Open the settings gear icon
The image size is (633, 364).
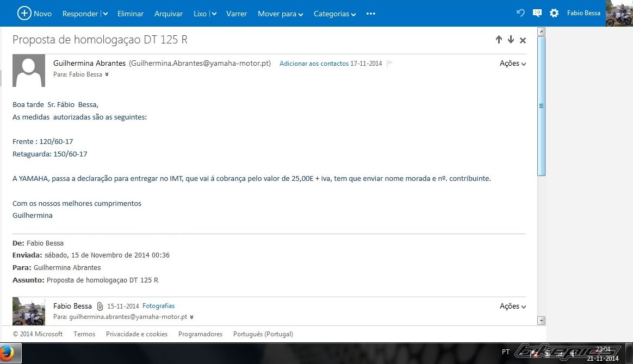(x=554, y=13)
